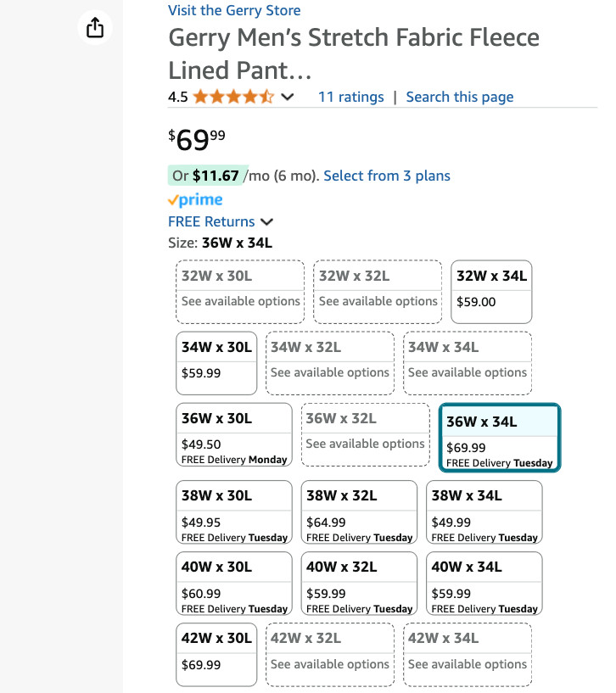Screen dimensions: 616x693
Task: Open the 11 ratings link
Action: tap(350, 97)
